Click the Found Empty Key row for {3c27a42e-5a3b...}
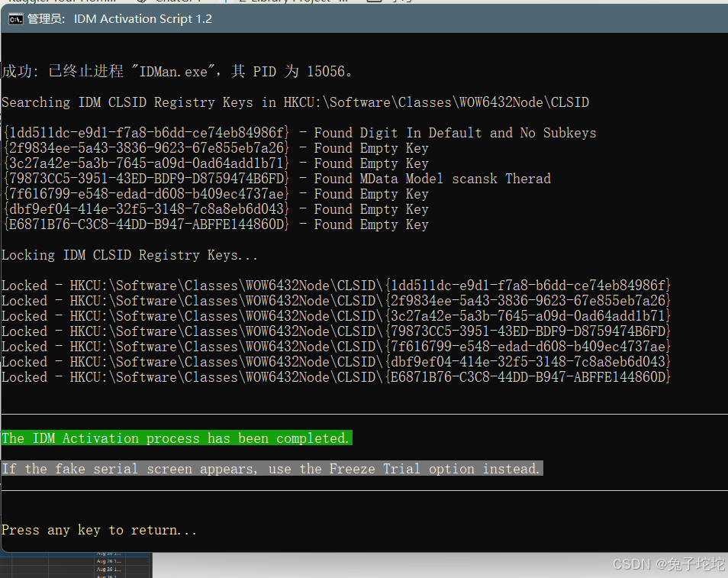 point(215,163)
